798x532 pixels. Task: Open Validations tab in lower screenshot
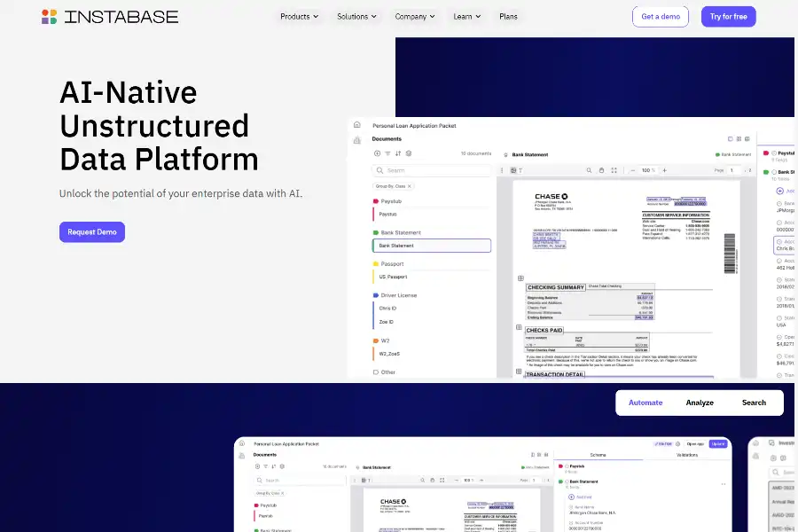(687, 455)
